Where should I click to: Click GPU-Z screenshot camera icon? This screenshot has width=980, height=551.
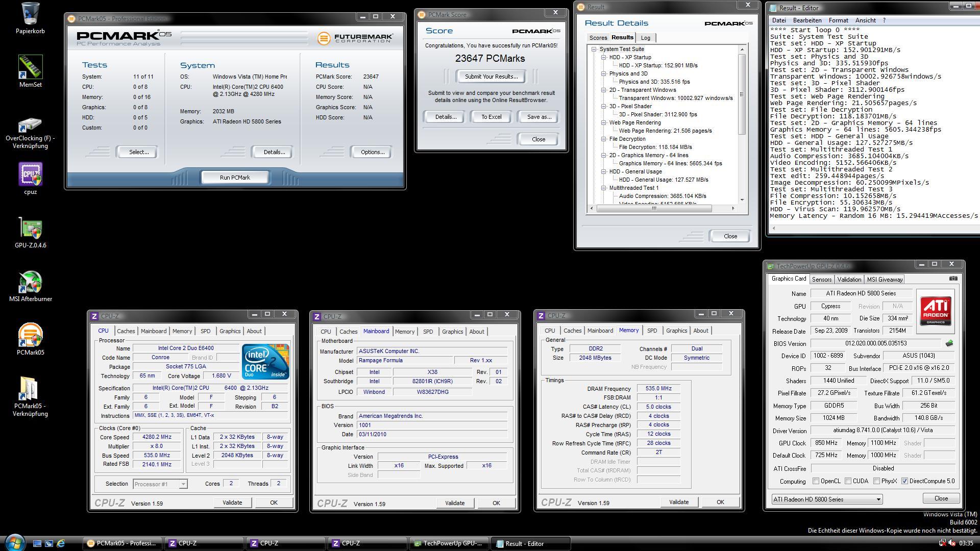point(953,279)
